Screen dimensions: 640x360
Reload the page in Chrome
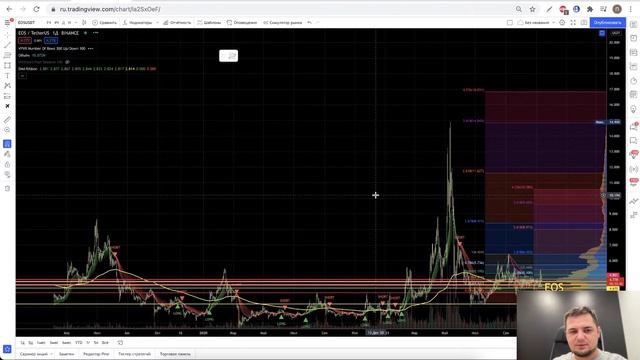pyautogui.click(x=36, y=9)
